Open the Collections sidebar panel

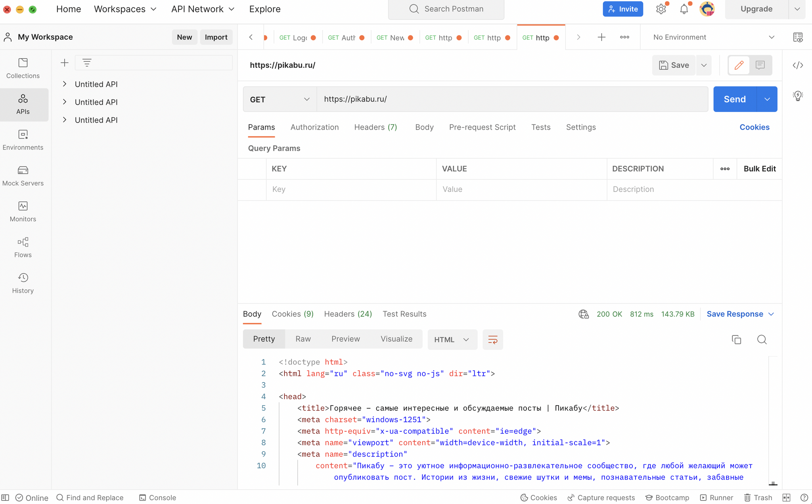click(x=23, y=69)
